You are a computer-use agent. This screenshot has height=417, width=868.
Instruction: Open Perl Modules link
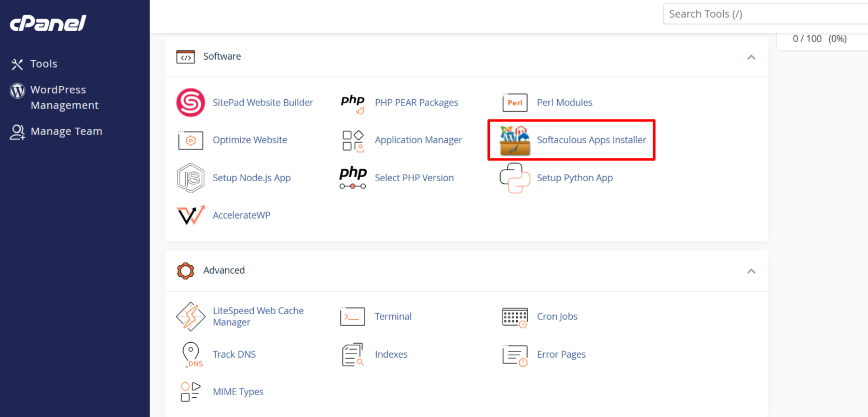pos(564,102)
